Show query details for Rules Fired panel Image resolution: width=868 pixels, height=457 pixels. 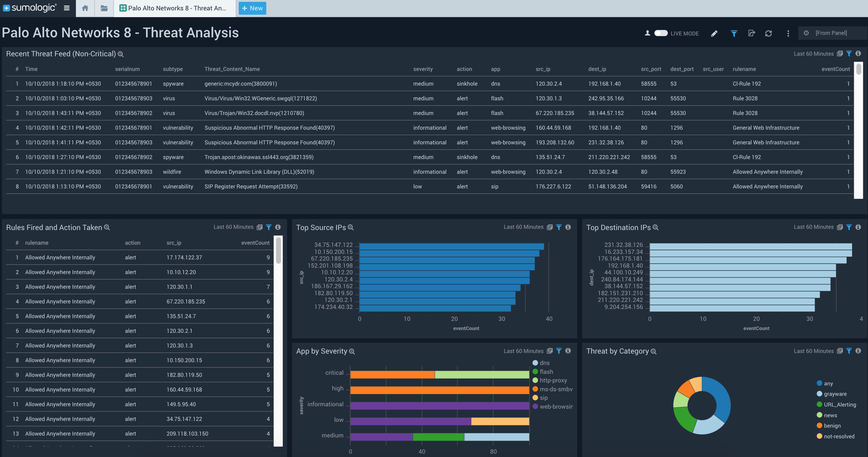click(260, 227)
